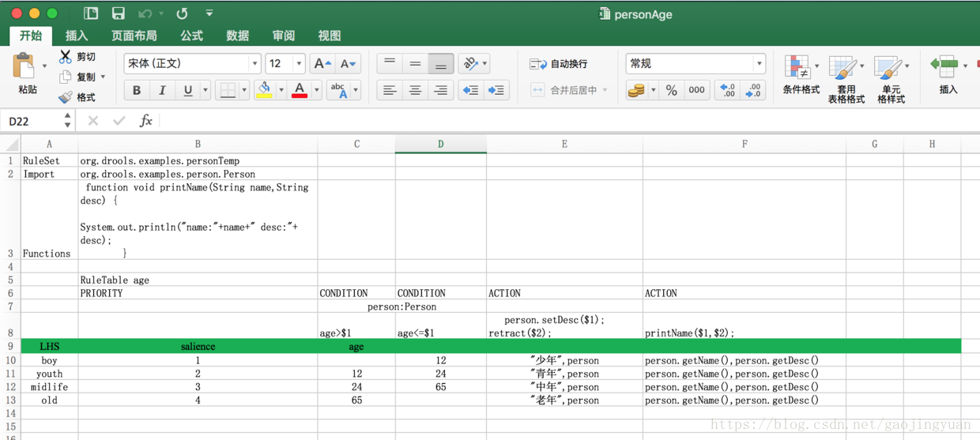The width and height of the screenshot is (980, 440).
Task: Decrease indent with the left arrow icon
Action: click(x=471, y=90)
